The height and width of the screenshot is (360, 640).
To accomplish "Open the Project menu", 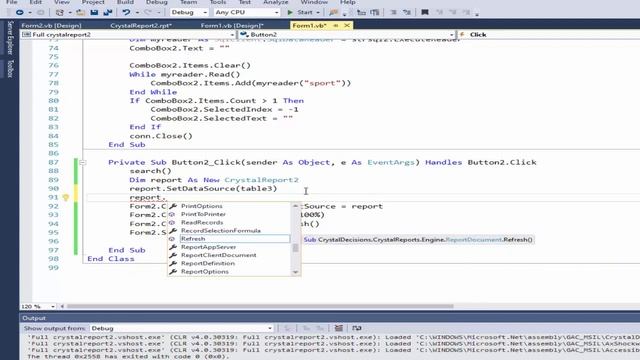I will point(93,2).
